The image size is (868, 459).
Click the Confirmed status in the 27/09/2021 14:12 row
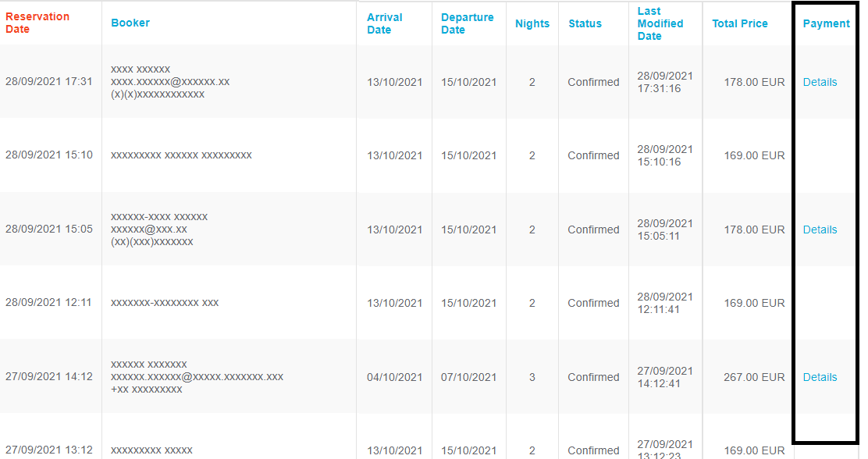click(x=593, y=377)
